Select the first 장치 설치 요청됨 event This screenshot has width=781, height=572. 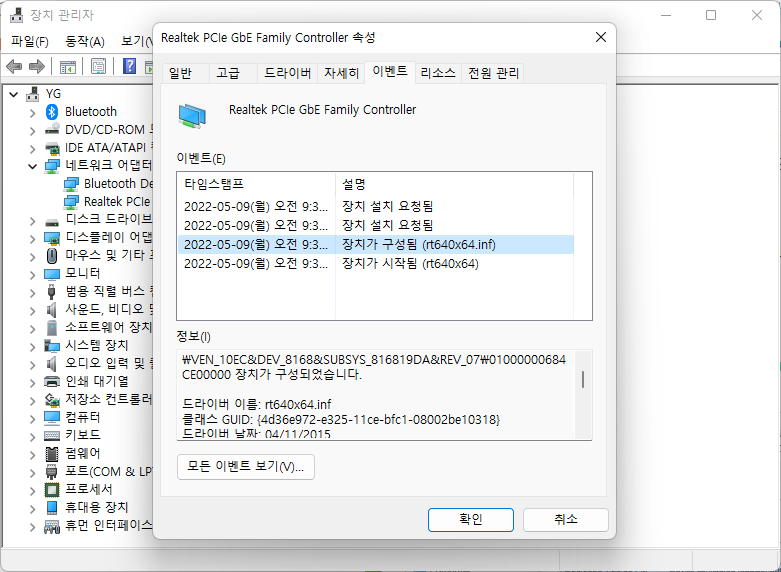[x=376, y=206]
